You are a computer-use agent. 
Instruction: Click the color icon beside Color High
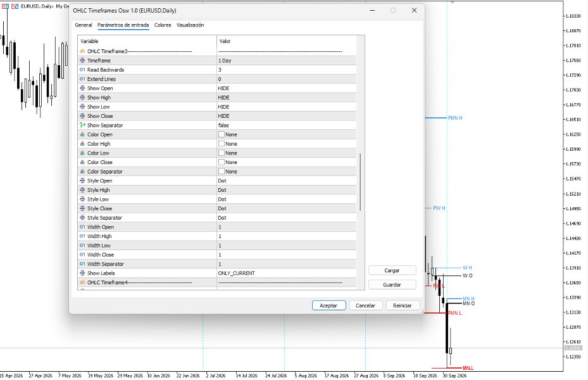82,144
